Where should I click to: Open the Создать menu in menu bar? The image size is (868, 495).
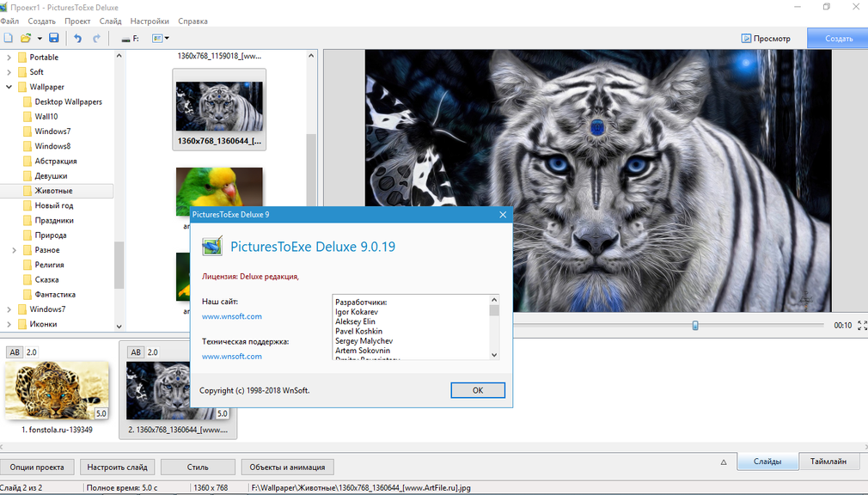click(41, 21)
